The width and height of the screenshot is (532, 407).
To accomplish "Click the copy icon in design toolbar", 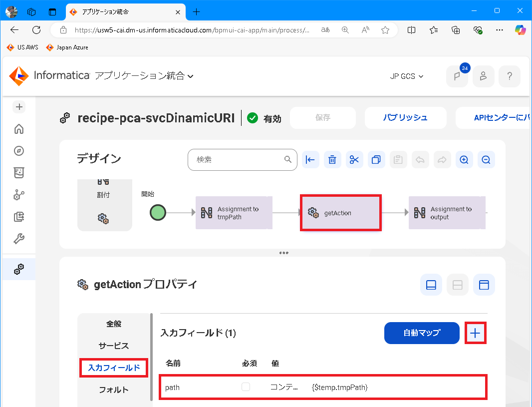I will [x=376, y=159].
